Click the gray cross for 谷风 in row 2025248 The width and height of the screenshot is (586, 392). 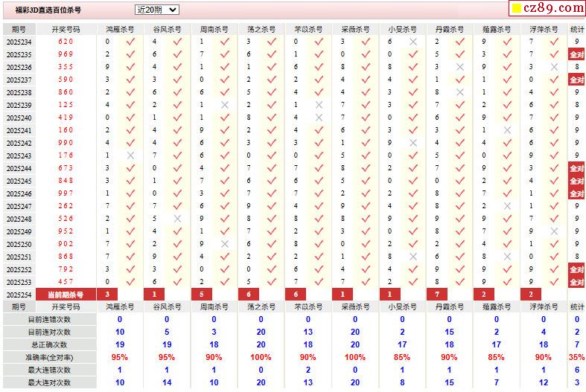click(177, 219)
